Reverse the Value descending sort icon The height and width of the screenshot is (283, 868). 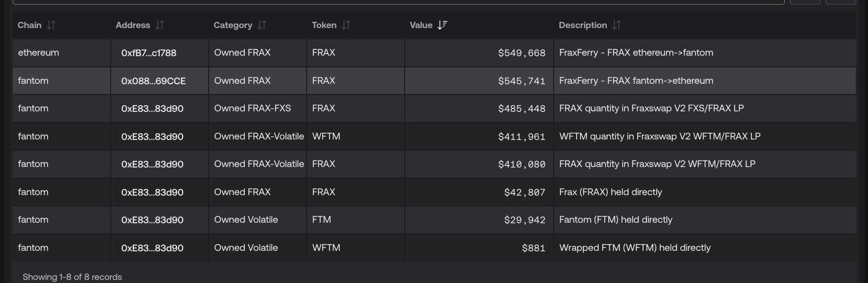click(x=442, y=25)
